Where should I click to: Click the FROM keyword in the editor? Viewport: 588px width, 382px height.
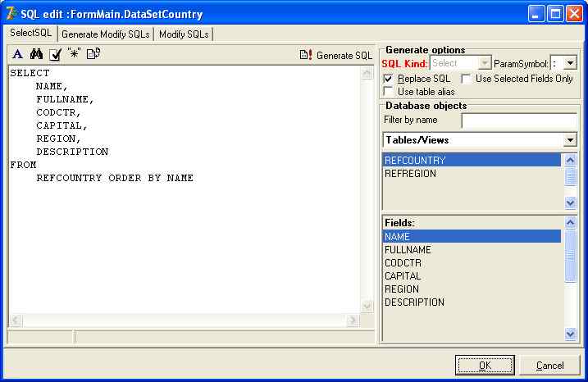pyautogui.click(x=23, y=165)
